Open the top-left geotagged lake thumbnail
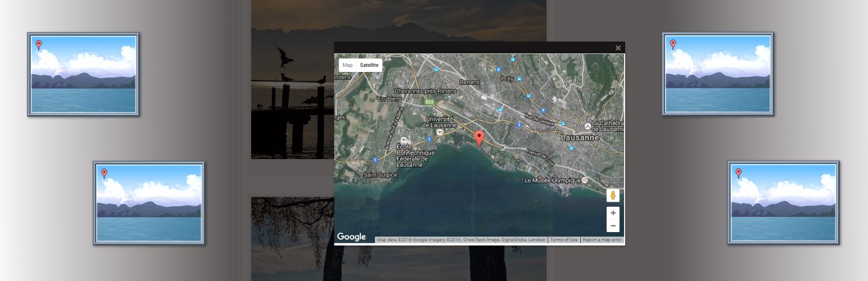 83,74
